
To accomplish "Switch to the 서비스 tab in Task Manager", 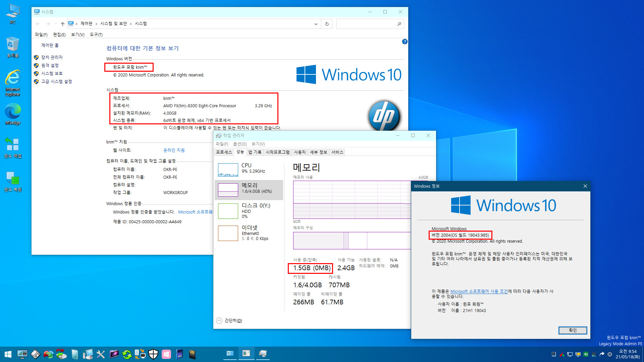I will tap(337, 152).
